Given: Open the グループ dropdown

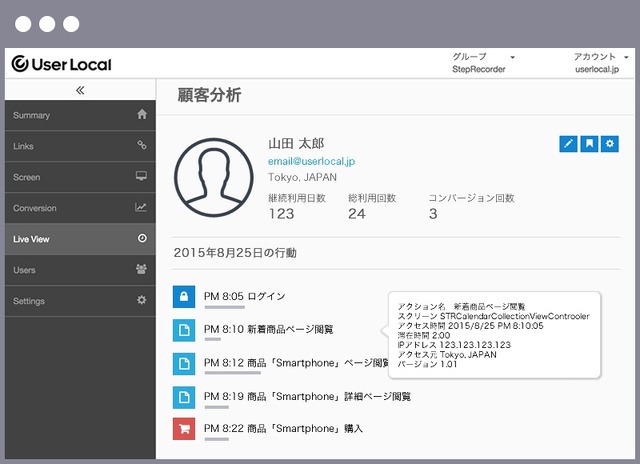Looking at the screenshot, I should pyautogui.click(x=483, y=57).
